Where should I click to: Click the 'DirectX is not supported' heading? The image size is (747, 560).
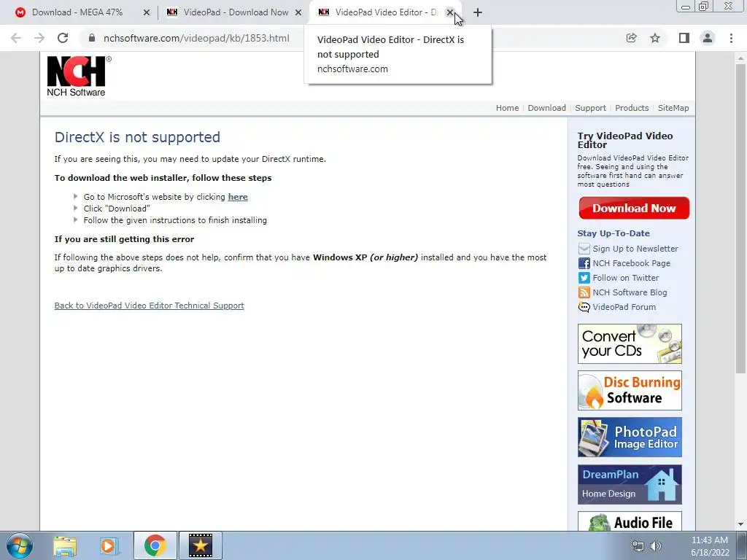click(137, 137)
